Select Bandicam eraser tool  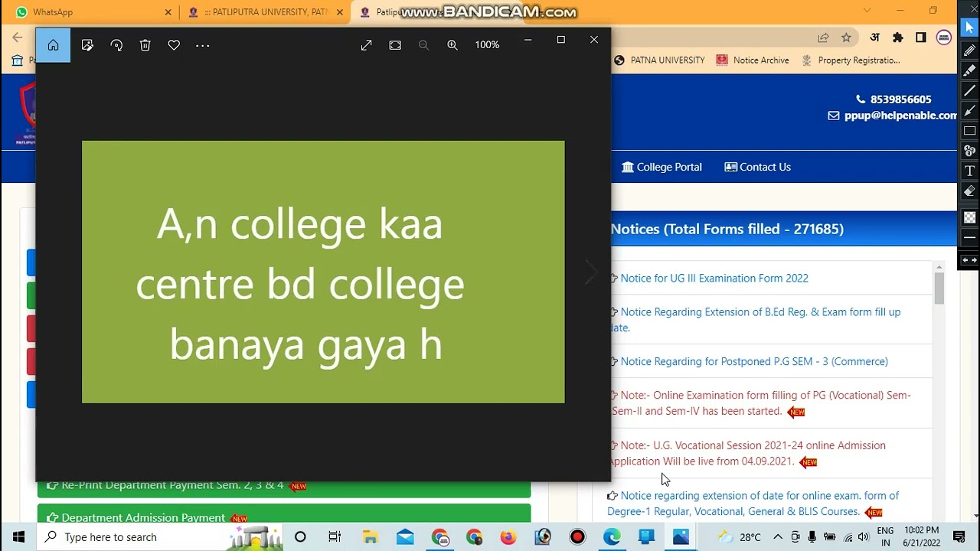coord(969,191)
